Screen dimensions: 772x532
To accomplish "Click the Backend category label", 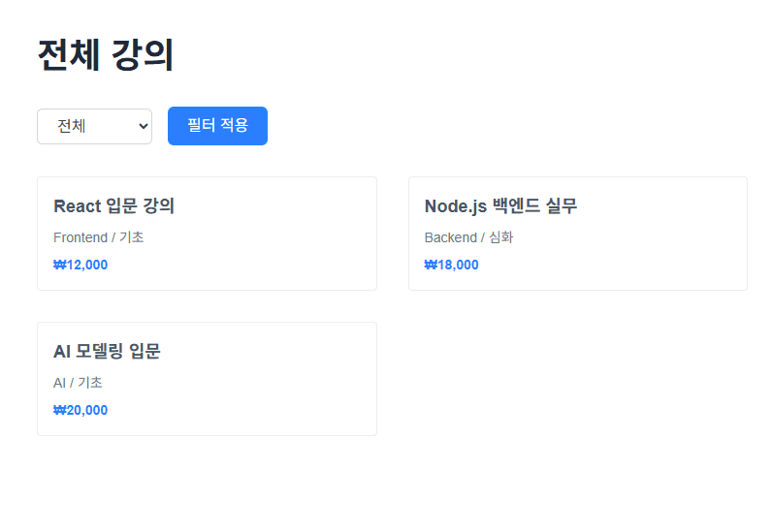I will pyautogui.click(x=451, y=237).
